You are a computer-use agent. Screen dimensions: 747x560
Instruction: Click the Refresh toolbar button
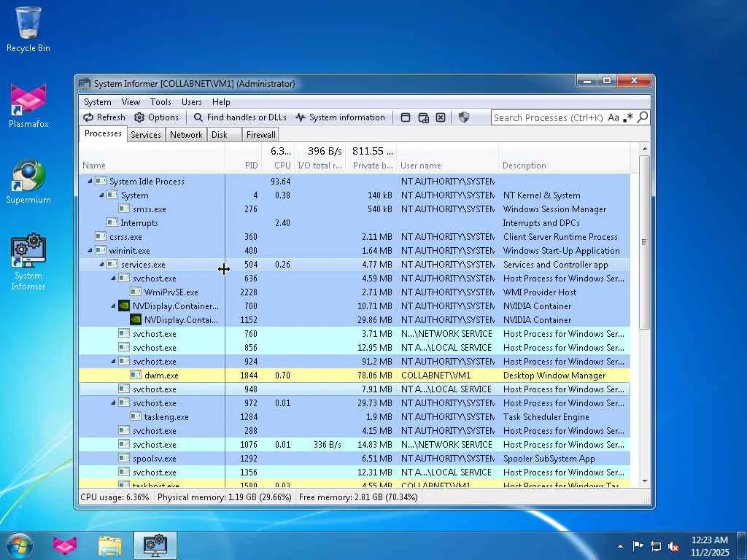click(x=104, y=117)
